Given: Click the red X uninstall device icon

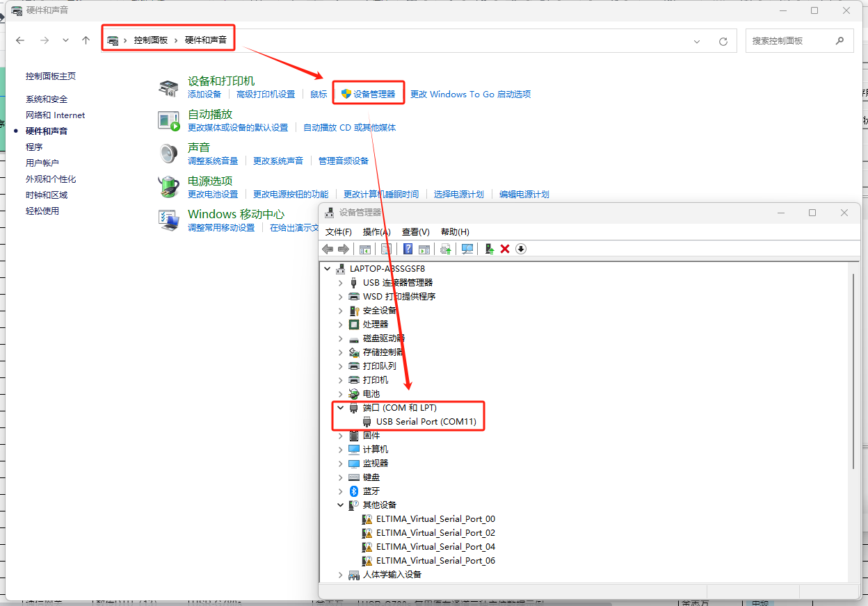Looking at the screenshot, I should tap(505, 249).
